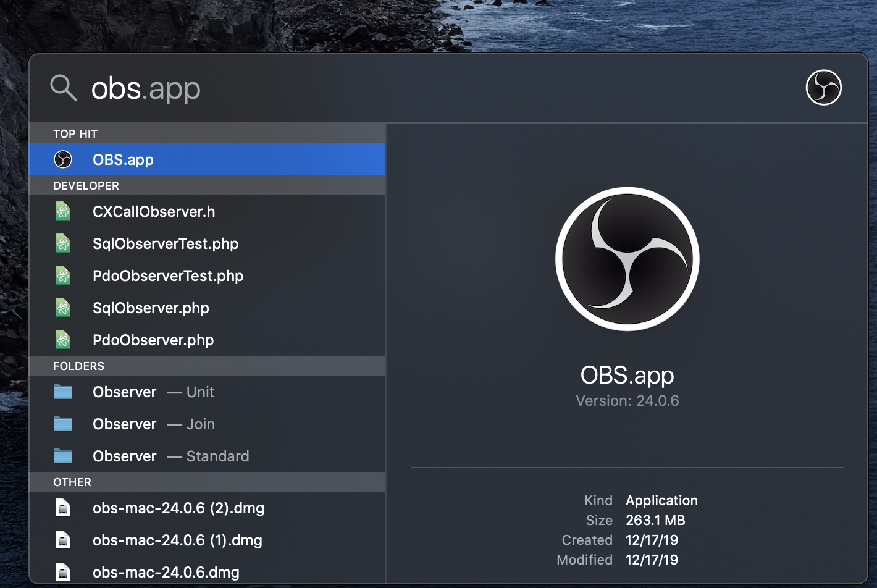This screenshot has width=877, height=588.
Task: Click the folder icon for Observer — Join
Action: coord(63,424)
